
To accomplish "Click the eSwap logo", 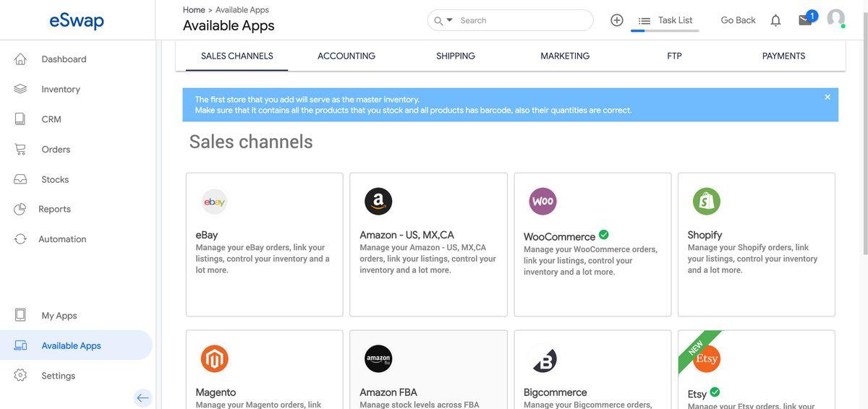I will click(77, 20).
